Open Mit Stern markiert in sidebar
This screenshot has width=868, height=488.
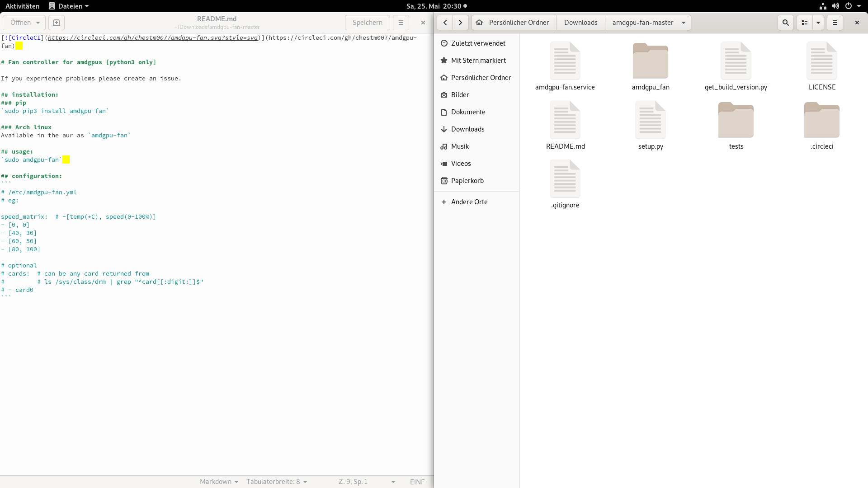[x=478, y=61]
